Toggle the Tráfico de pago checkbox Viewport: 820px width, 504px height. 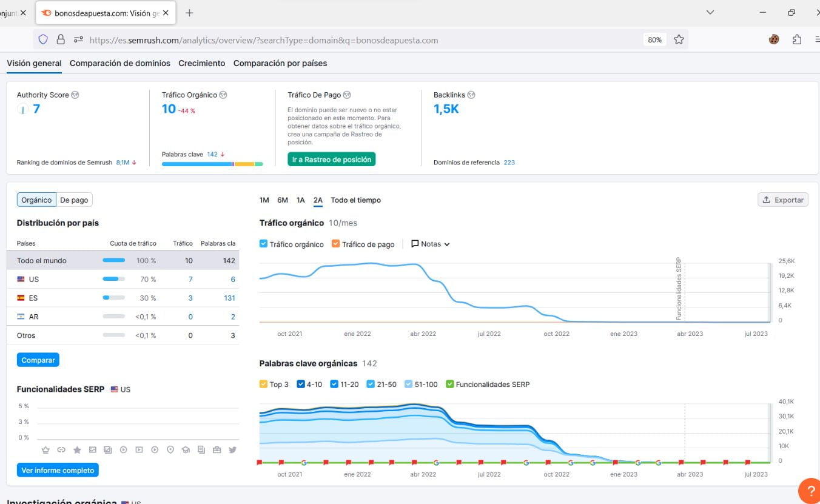[x=336, y=244]
